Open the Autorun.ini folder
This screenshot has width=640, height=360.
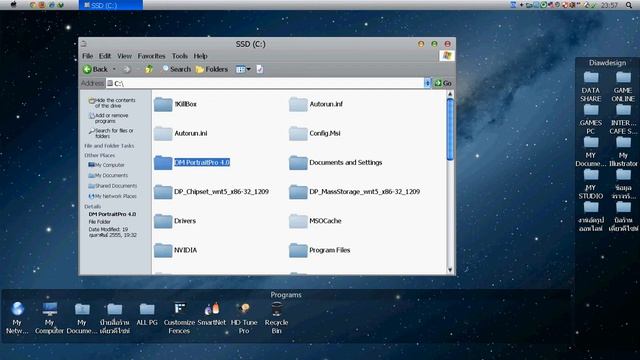click(180, 133)
